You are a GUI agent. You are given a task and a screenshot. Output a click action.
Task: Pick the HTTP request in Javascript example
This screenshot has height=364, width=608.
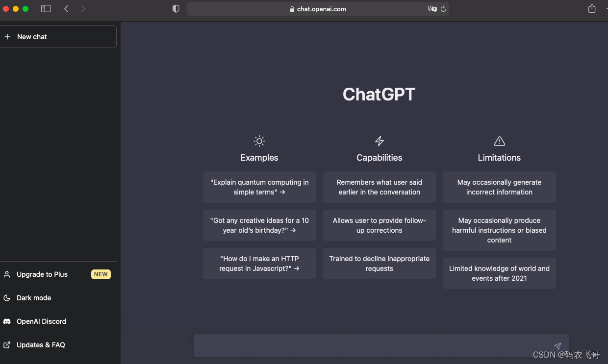[259, 264]
